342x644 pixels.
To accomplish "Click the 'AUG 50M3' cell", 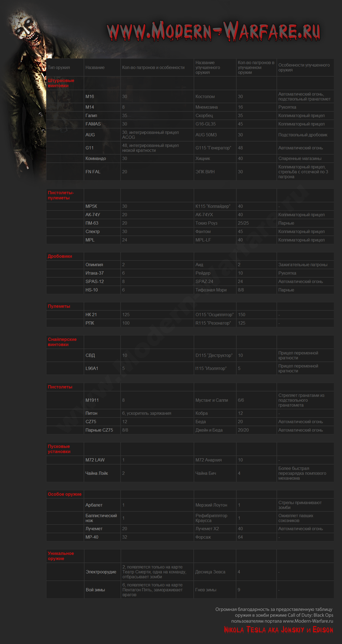I will coord(215,135).
